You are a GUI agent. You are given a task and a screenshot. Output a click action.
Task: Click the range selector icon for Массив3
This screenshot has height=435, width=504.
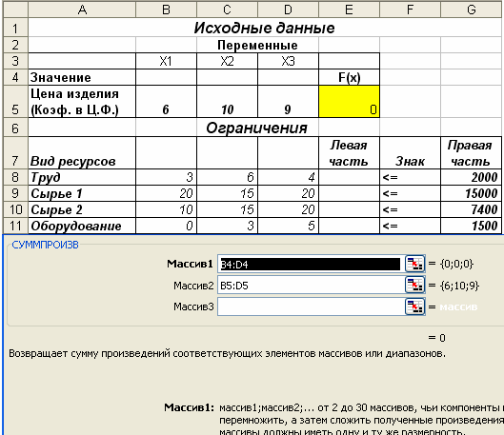(x=415, y=306)
